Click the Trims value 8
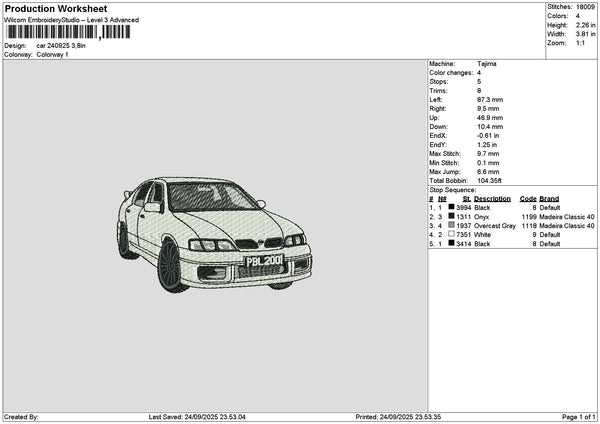The image size is (600, 424). pos(479,91)
